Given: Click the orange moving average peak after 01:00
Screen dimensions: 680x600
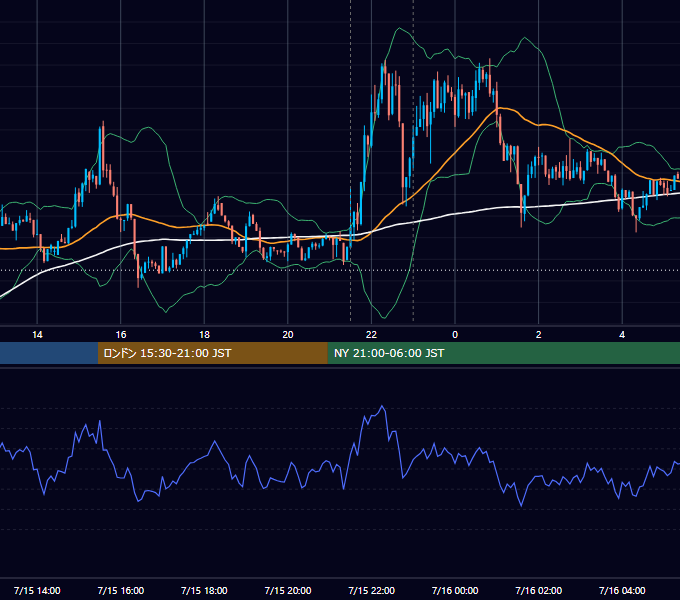Looking at the screenshot, I should 501,108.
